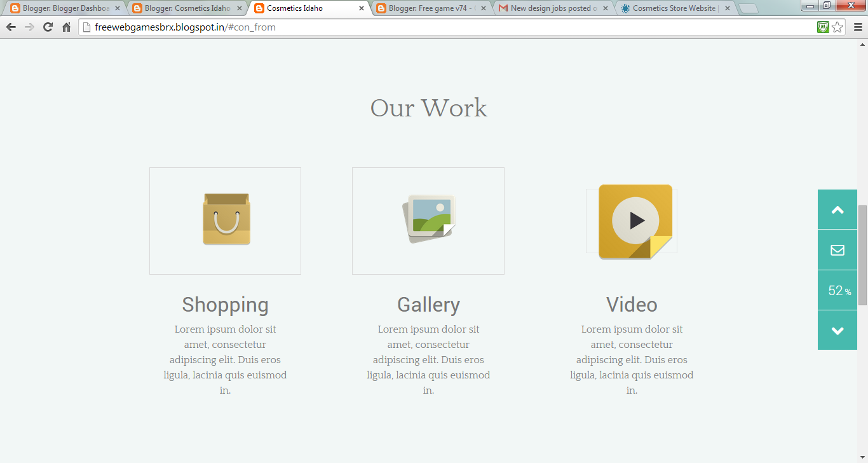Viewport: 868px width, 463px height.
Task: Click the browser Back arrow
Action: coord(11,27)
